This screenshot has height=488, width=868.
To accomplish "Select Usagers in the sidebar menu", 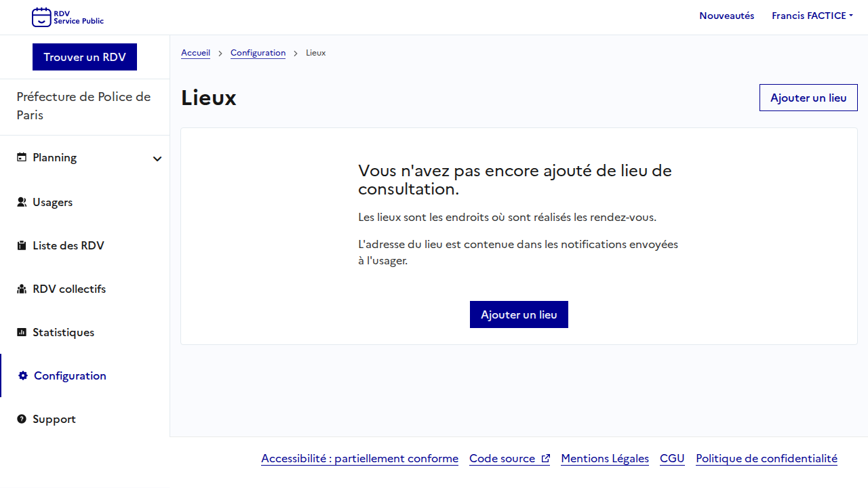I will [x=52, y=202].
